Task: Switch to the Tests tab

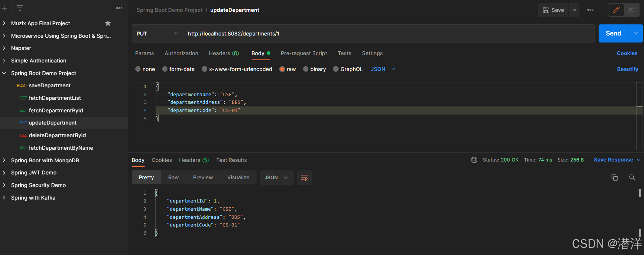Action: tap(344, 53)
